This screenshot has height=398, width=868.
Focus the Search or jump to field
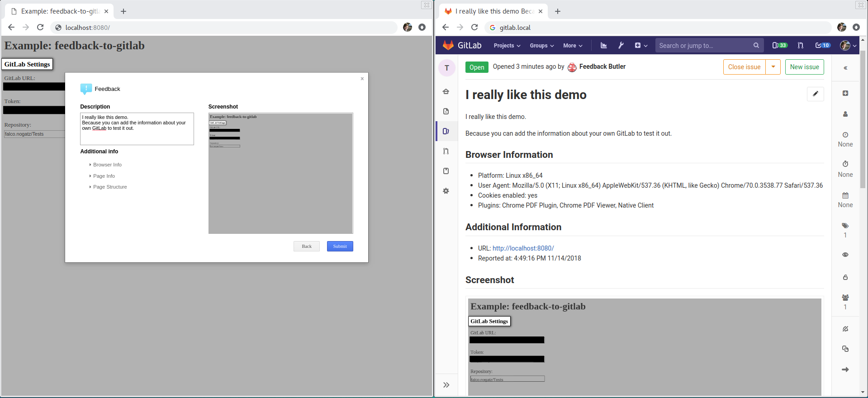pyautogui.click(x=709, y=45)
